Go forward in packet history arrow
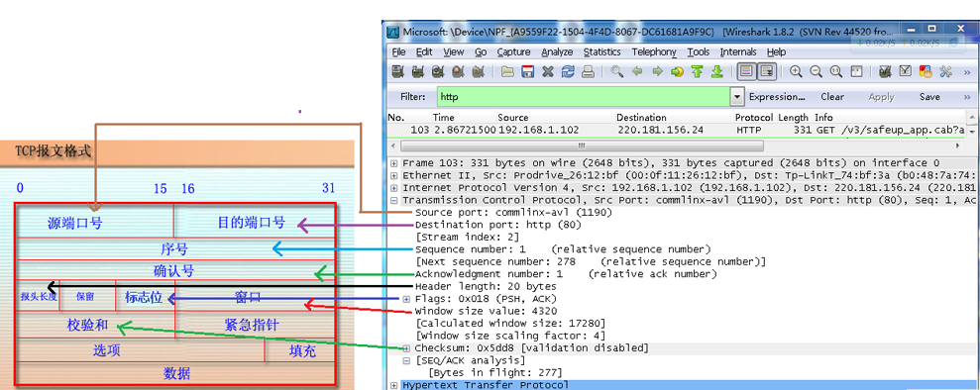This screenshot has height=390, width=980. [657, 71]
